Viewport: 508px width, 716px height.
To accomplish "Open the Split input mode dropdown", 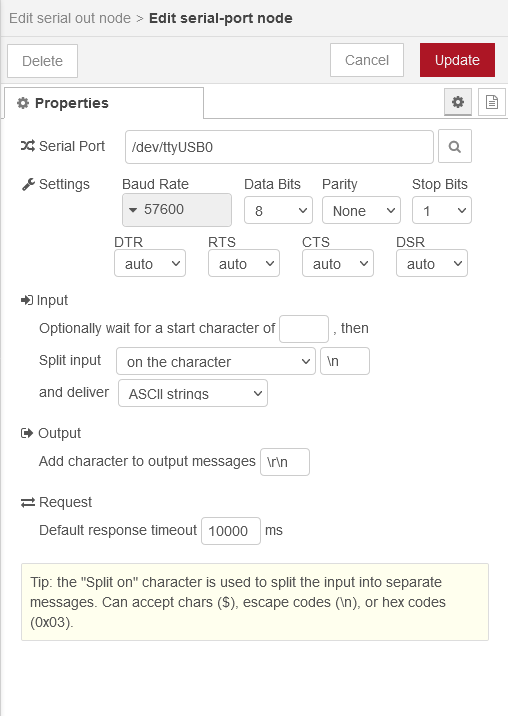I will tap(216, 361).
